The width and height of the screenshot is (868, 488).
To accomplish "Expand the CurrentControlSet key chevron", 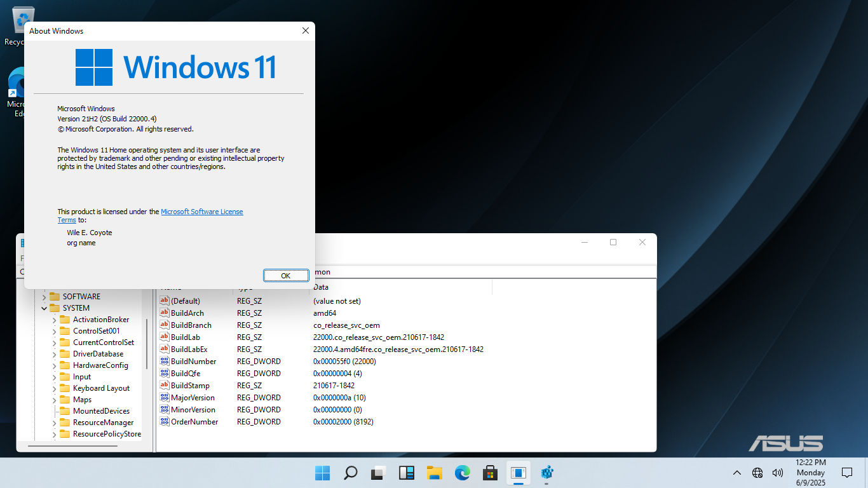I will click(x=55, y=342).
